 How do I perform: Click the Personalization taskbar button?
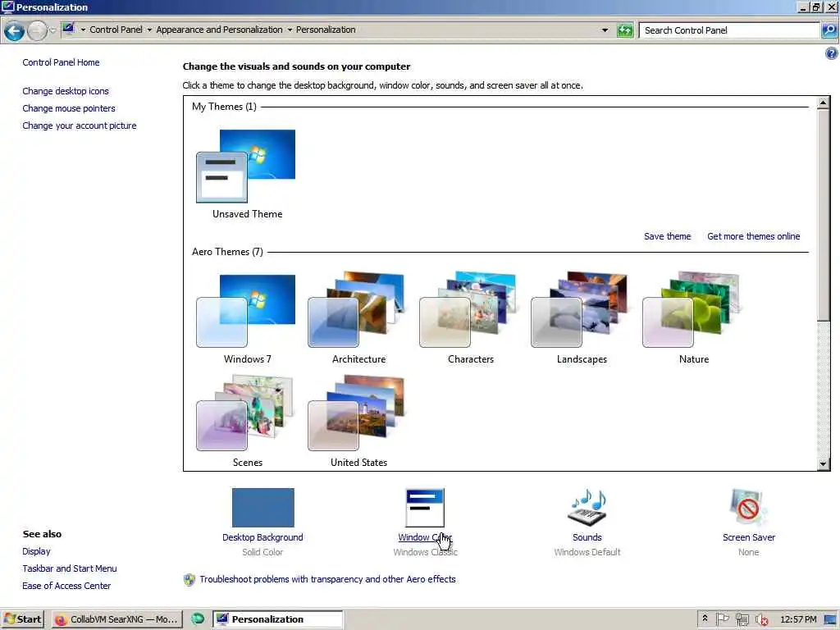pos(277,619)
